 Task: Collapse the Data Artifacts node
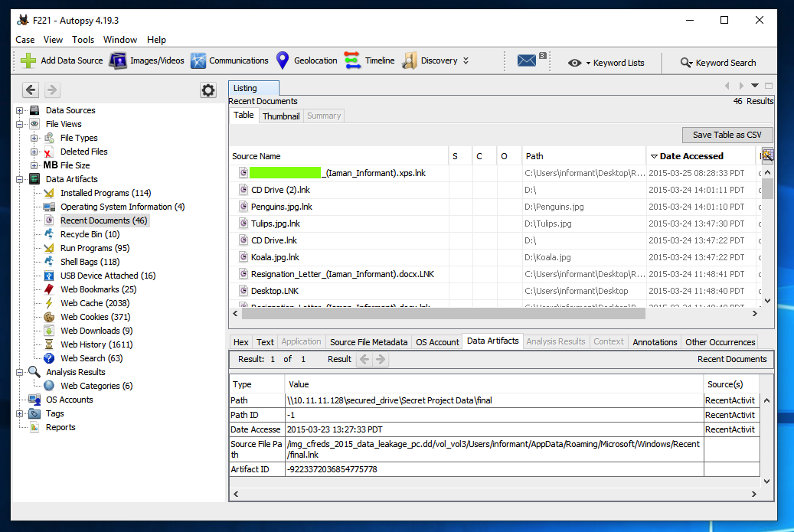coord(20,179)
